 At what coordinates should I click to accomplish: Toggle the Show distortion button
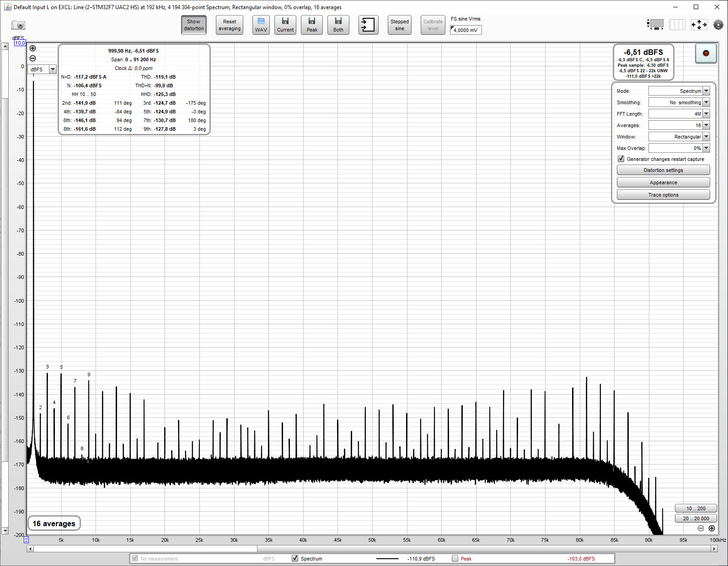point(194,25)
